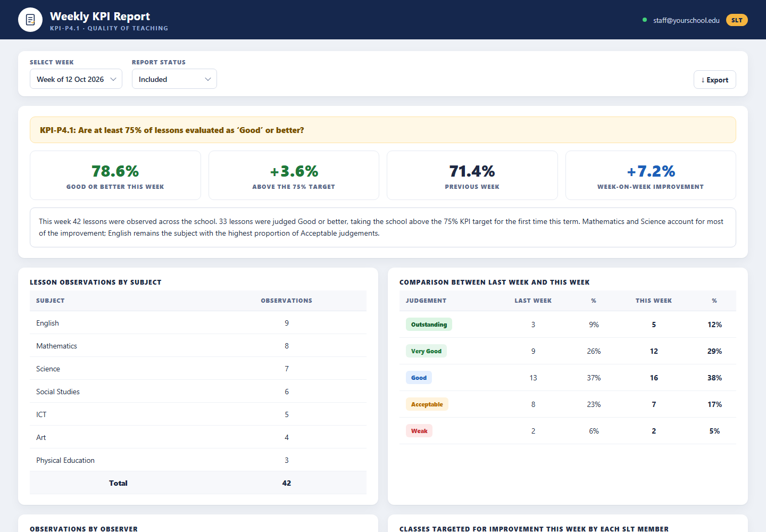This screenshot has height=532, width=766.
Task: Open the Select Week dropdown
Action: [x=76, y=79]
